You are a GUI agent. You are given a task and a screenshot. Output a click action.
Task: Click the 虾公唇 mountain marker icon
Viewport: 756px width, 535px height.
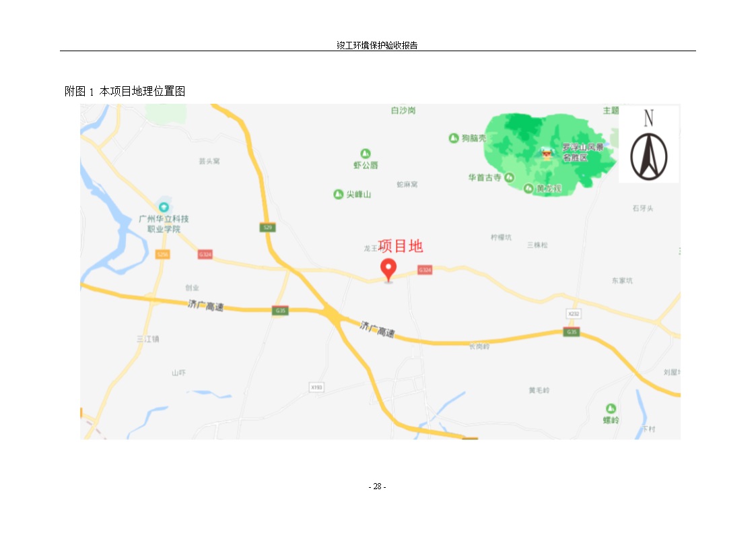click(x=366, y=154)
